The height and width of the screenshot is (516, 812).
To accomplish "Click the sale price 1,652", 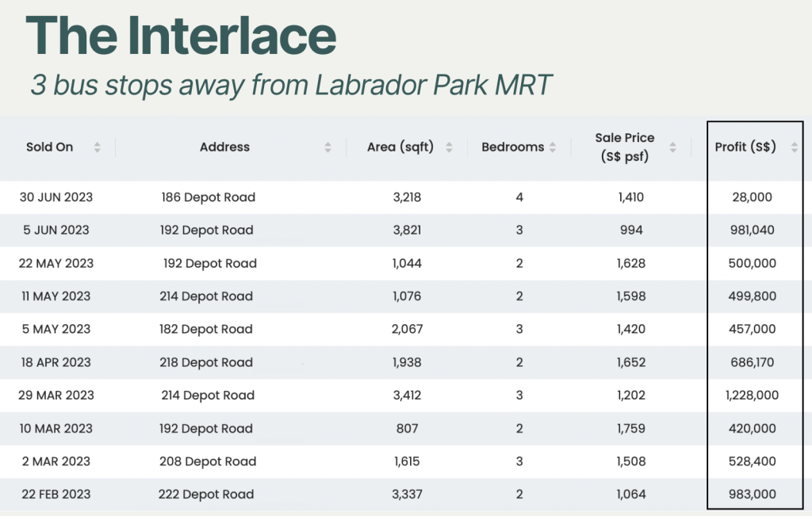I will tap(631, 362).
